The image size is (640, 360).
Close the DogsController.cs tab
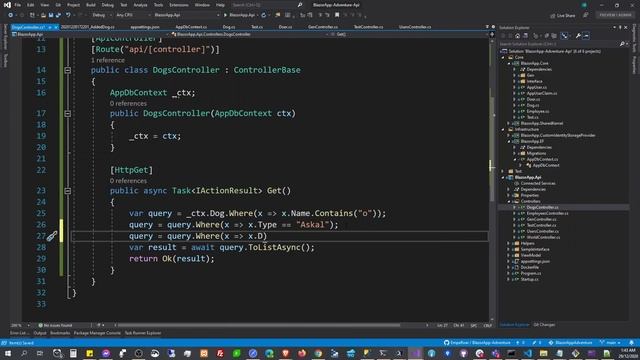pos(56,27)
